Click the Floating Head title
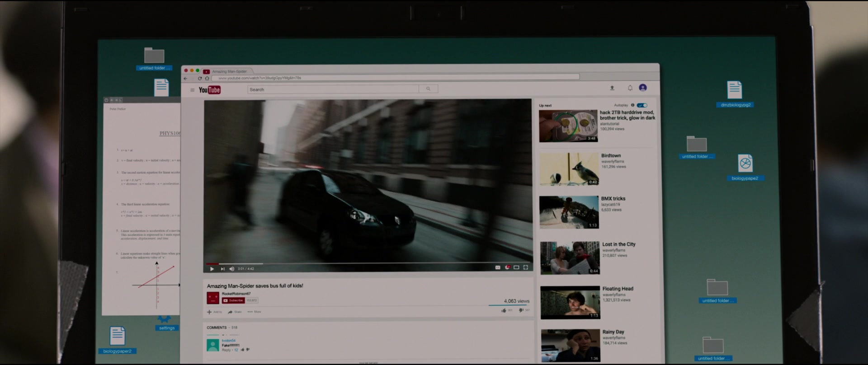This screenshot has height=365, width=868. point(618,289)
